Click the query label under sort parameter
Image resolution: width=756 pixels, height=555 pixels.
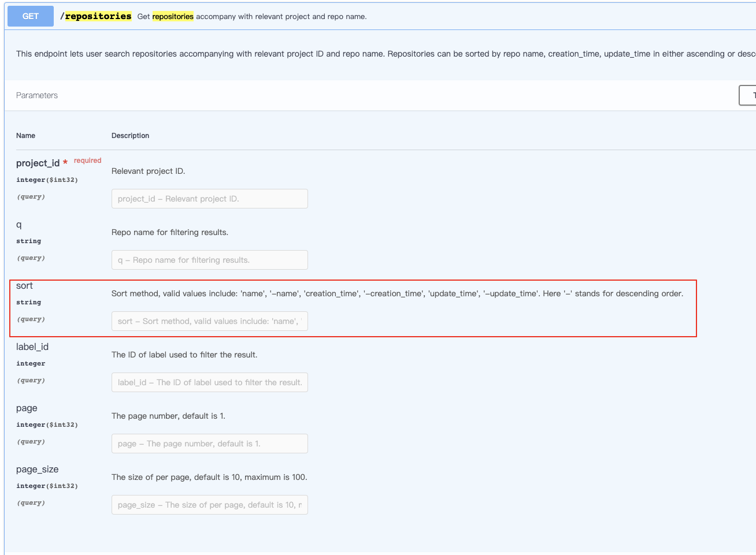pos(31,318)
